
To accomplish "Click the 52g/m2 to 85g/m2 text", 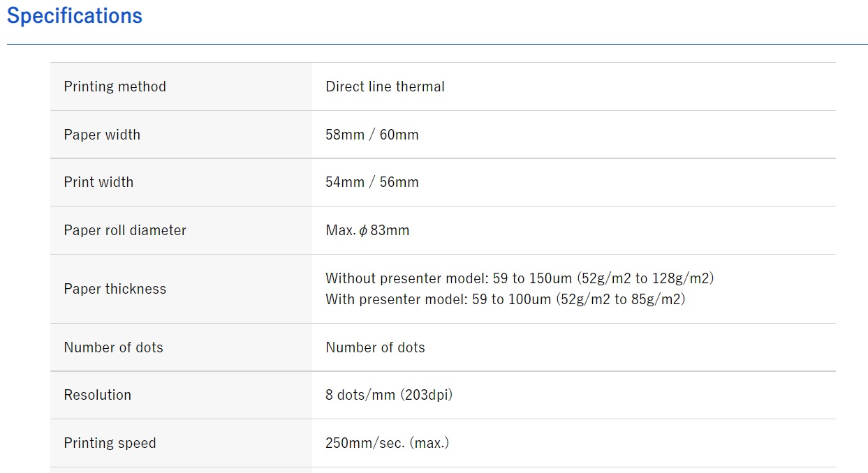I will pyautogui.click(x=621, y=299).
